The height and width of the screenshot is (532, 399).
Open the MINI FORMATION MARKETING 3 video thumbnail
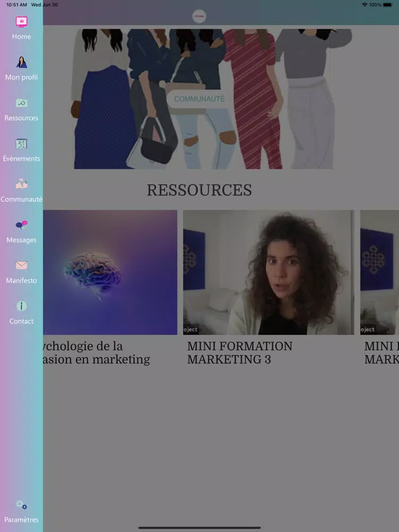coord(268,272)
